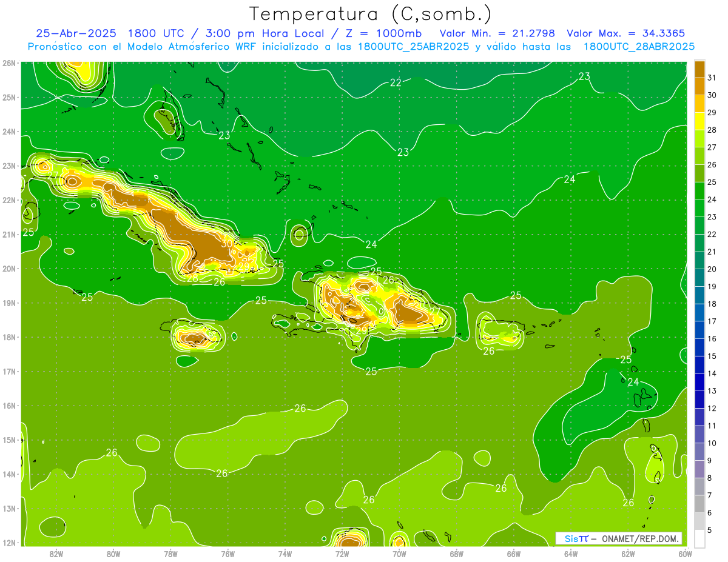Click the 62W longitude axis label
728x562 pixels.
tap(628, 554)
